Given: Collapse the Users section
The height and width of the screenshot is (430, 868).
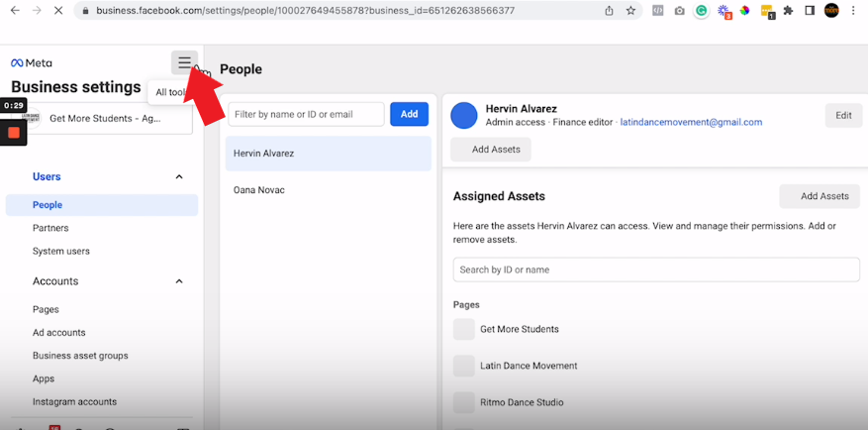Looking at the screenshot, I should (179, 176).
